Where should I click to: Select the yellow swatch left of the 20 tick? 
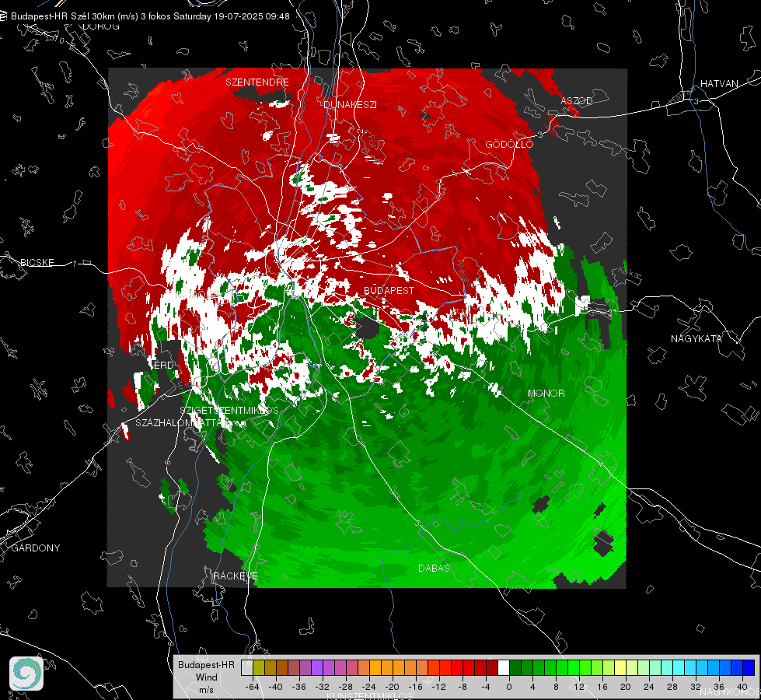pos(620,667)
